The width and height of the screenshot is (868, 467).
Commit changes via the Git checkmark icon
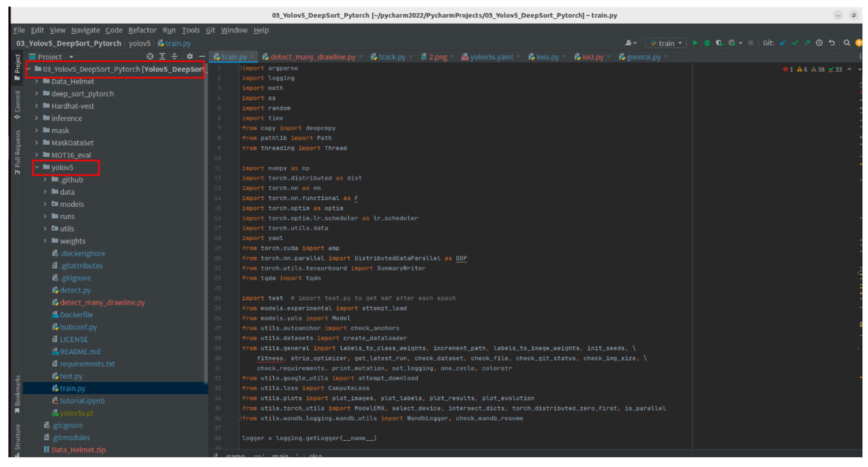coord(795,43)
